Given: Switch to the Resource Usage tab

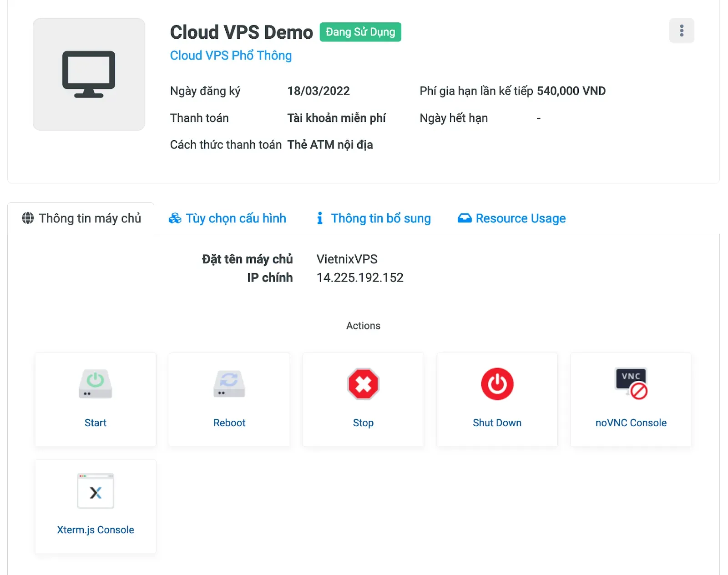Looking at the screenshot, I should 511,218.
